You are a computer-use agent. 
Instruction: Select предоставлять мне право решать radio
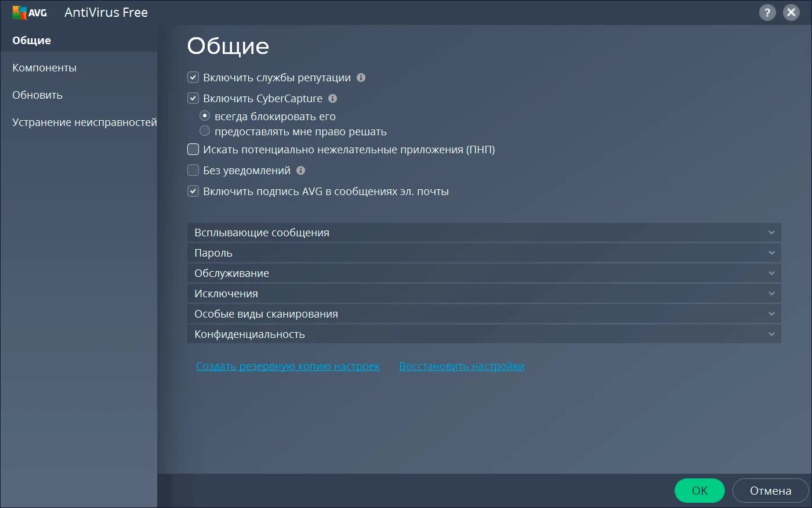coord(204,131)
